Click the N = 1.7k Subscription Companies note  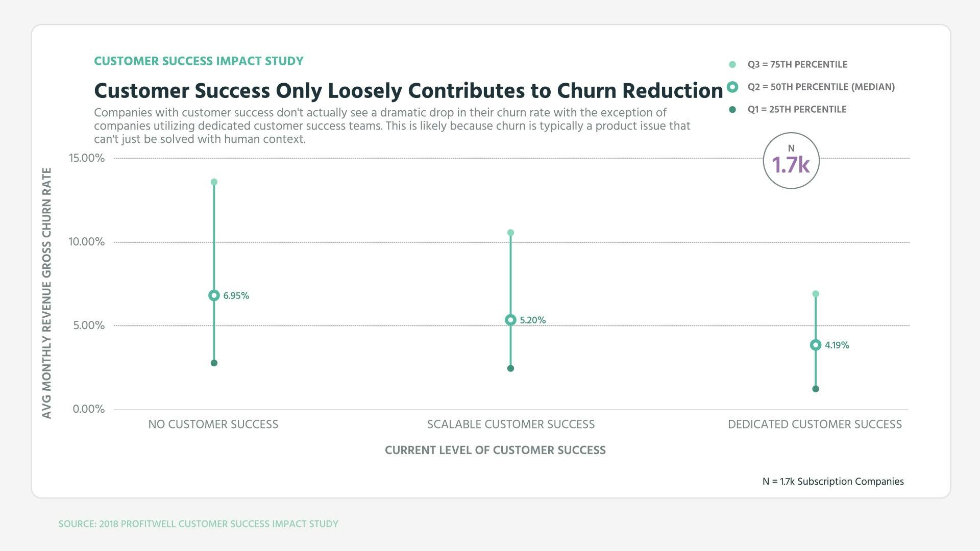(833, 481)
